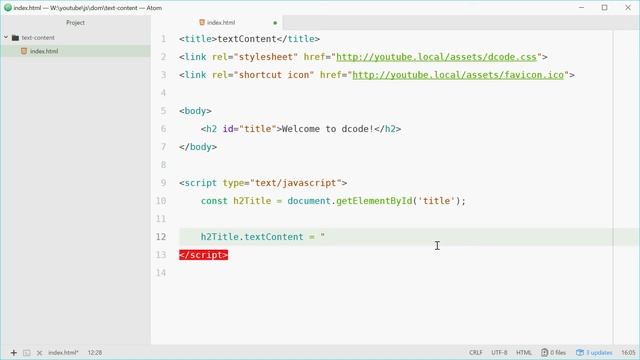Click the opening body tag on line 5
Screen dimensions: 640x360
click(195, 111)
